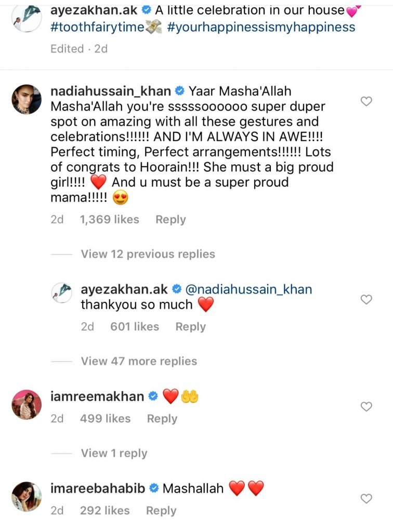The height and width of the screenshot is (532, 393).
Task: Reply to iamreemakhan's comment
Action: [162, 419]
